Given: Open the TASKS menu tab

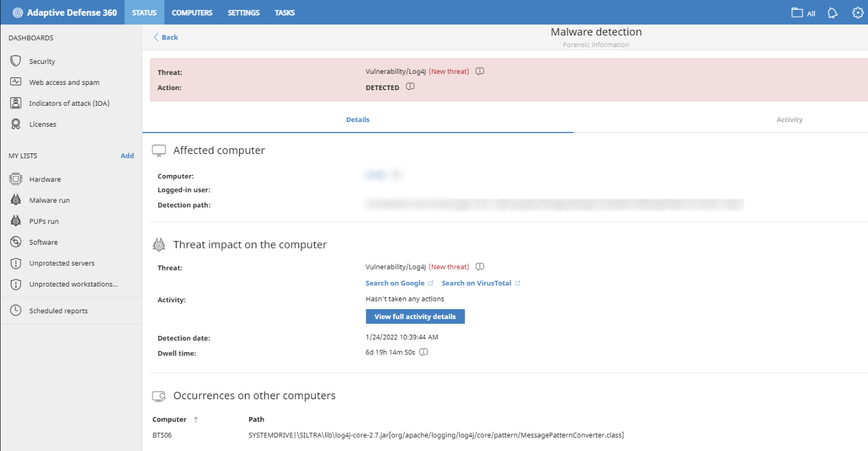Looking at the screenshot, I should tap(284, 12).
